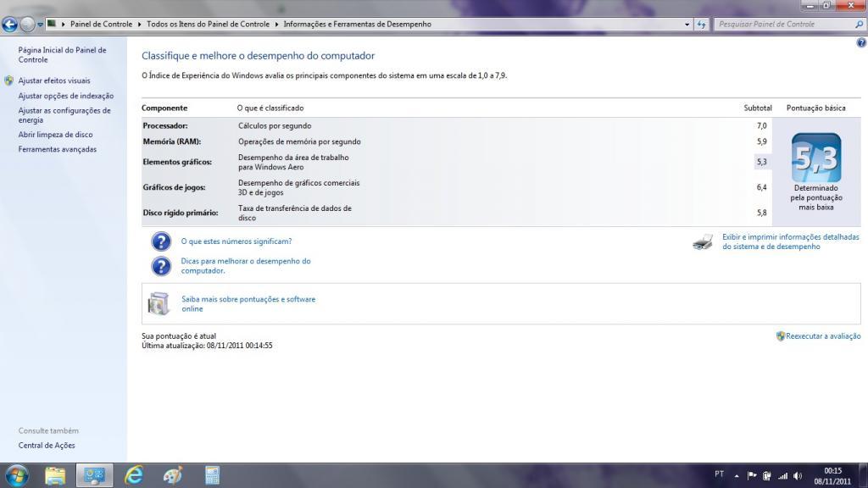Open Central de Ações link

point(47,446)
